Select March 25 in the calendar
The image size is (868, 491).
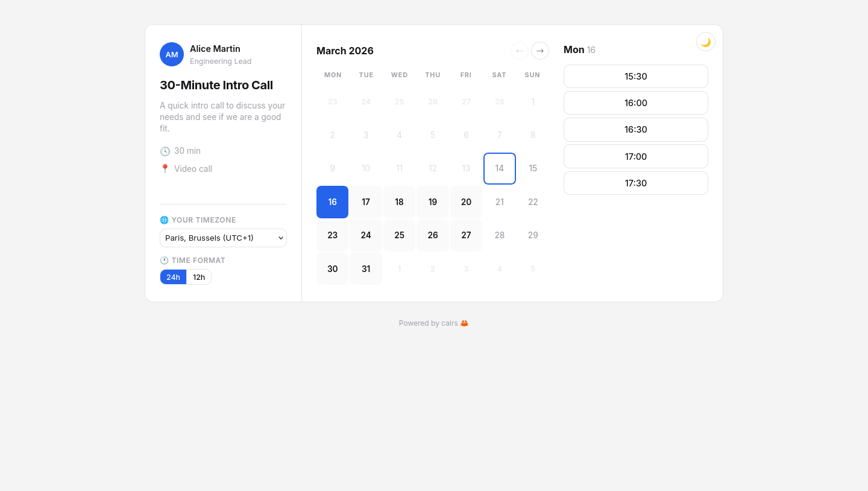tap(399, 235)
